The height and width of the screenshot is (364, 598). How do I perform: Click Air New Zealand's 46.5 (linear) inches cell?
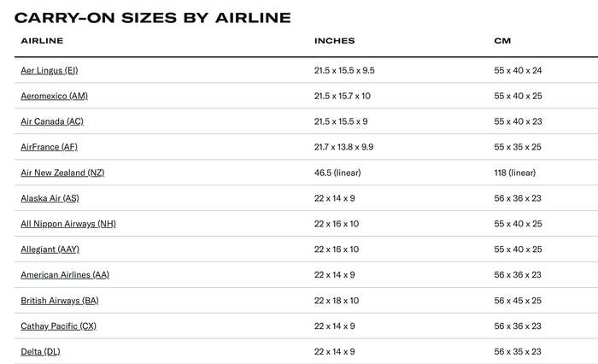[x=337, y=173]
